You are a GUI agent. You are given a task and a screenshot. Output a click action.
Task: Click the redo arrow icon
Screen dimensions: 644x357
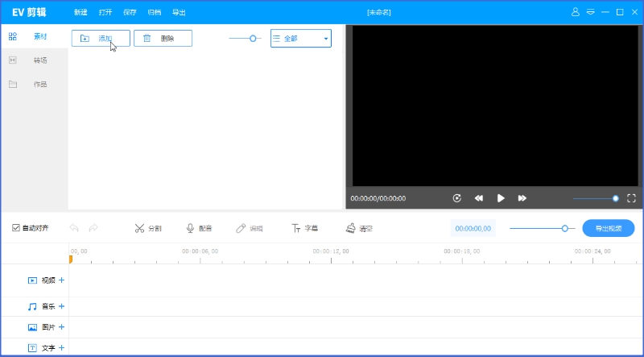[93, 228]
